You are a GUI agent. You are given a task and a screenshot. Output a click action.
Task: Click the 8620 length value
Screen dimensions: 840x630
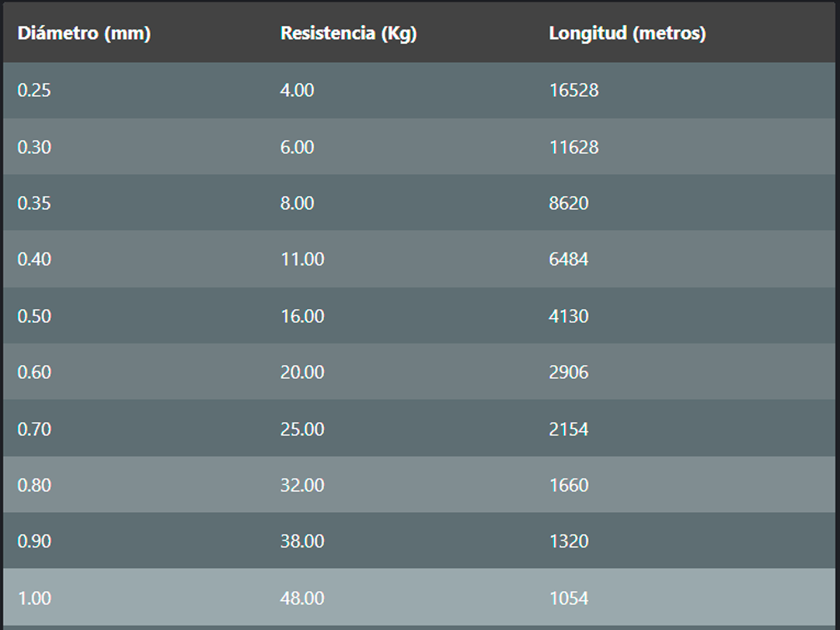point(569,203)
